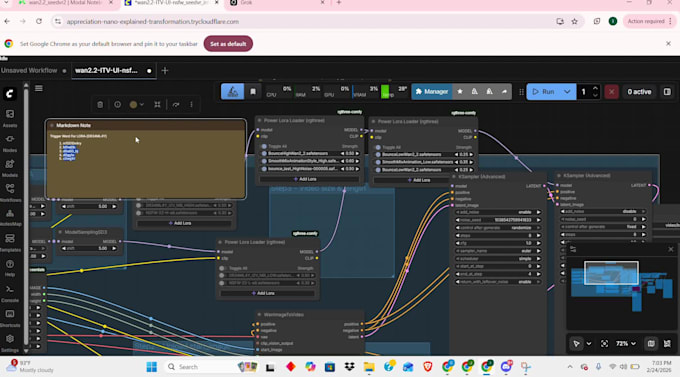680x377 pixels.
Task: Click the noise_seed value field
Action: click(x=498, y=220)
